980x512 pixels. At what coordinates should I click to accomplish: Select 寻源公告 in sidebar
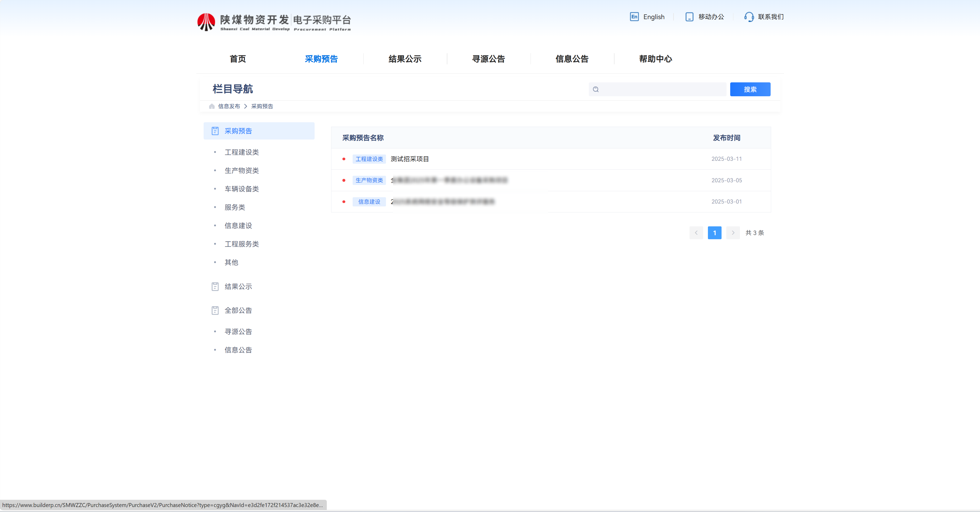point(238,332)
